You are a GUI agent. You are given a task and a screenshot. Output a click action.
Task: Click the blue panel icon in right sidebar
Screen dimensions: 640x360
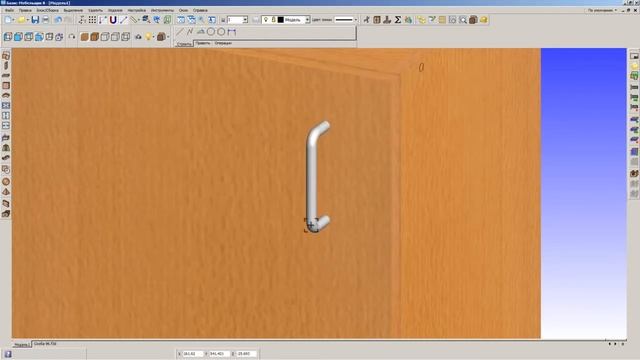(634, 152)
